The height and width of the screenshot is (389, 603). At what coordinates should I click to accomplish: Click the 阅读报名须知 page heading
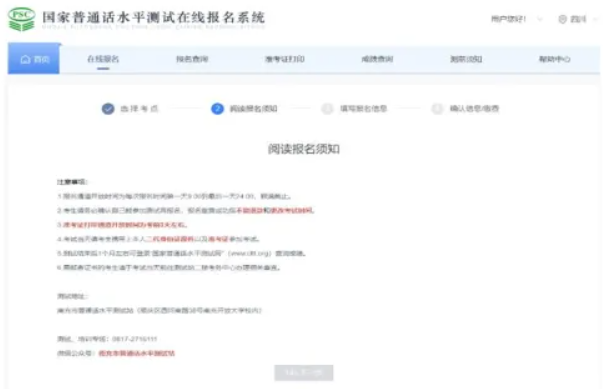point(304,149)
